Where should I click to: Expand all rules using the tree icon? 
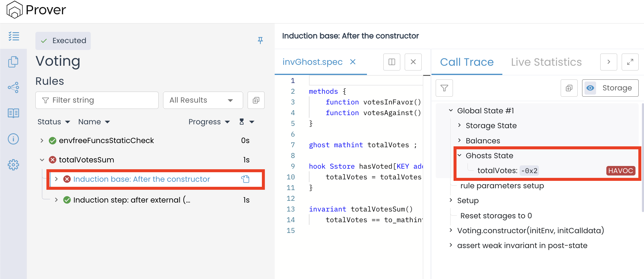256,100
